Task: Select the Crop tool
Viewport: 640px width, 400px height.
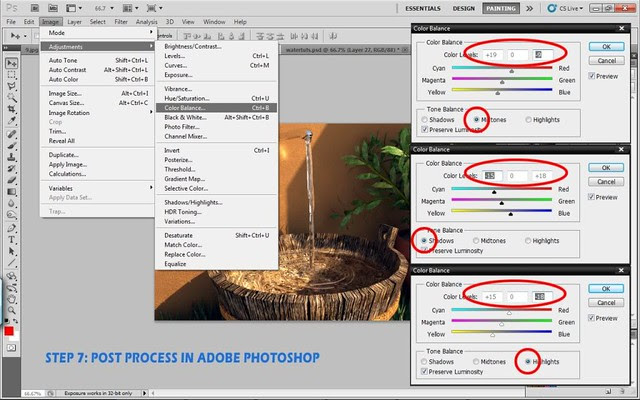Action: pos(11,109)
